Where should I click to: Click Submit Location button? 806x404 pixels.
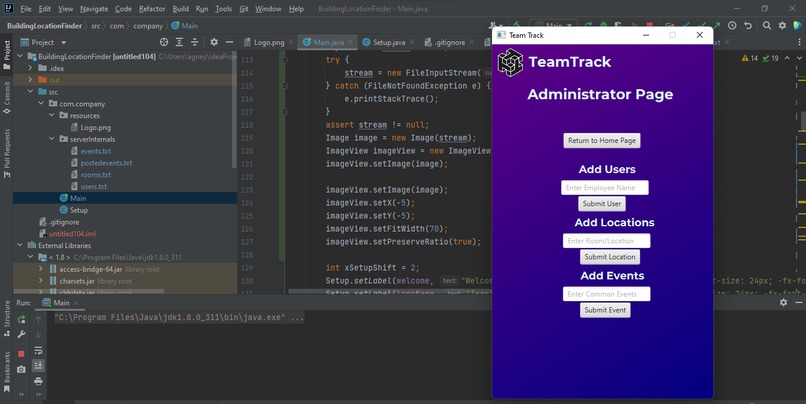tap(610, 256)
